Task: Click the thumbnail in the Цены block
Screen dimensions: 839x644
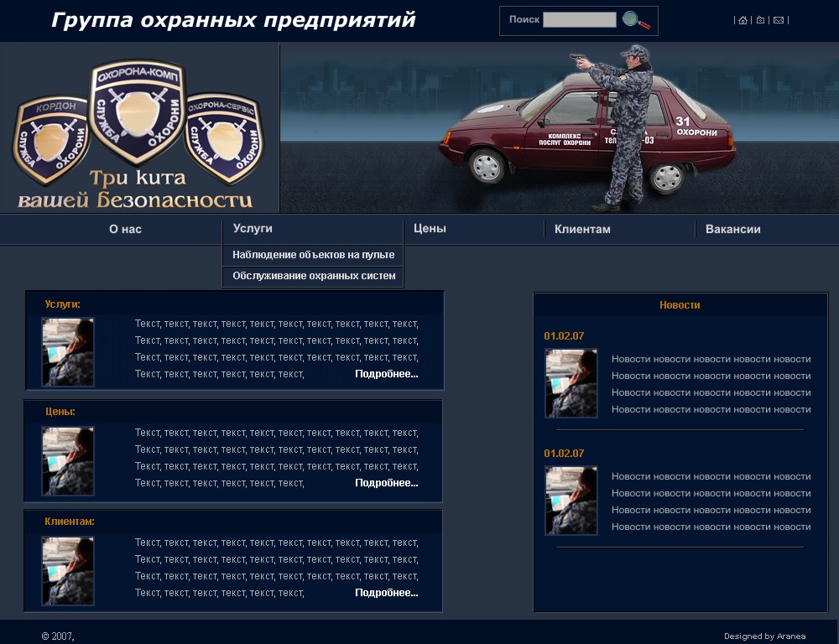Action: point(68,461)
